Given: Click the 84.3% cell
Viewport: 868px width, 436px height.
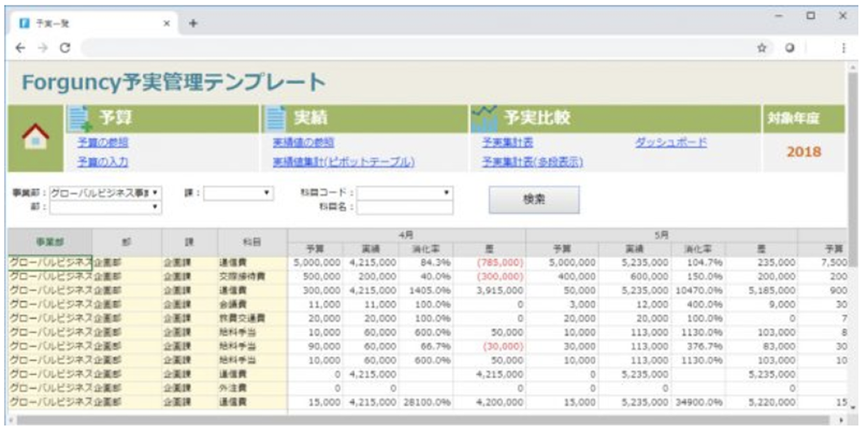Looking at the screenshot, I should pos(426,263).
